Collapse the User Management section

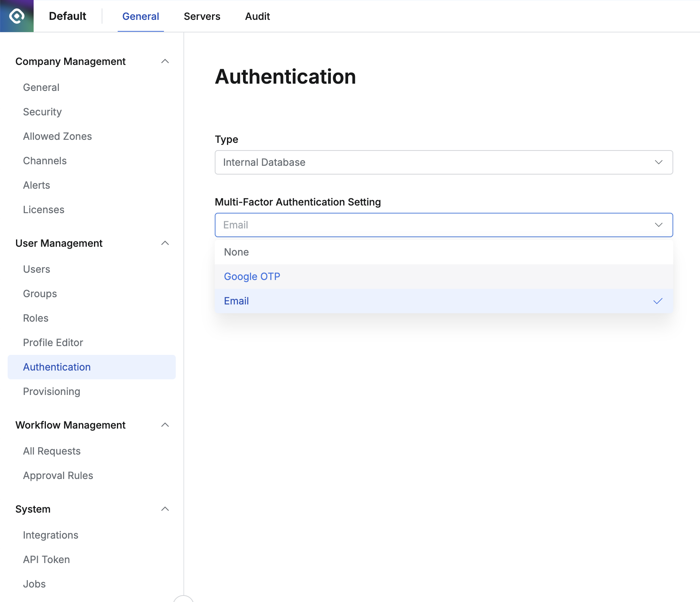coord(165,243)
